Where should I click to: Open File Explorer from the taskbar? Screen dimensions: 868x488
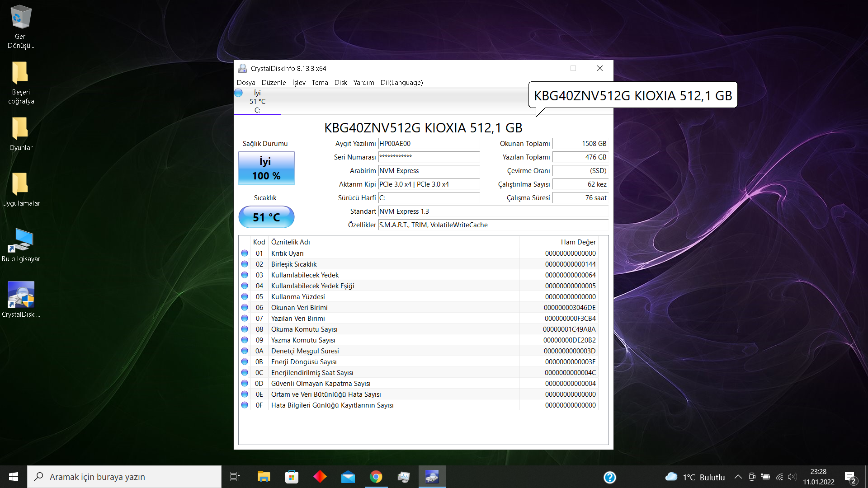click(264, 477)
